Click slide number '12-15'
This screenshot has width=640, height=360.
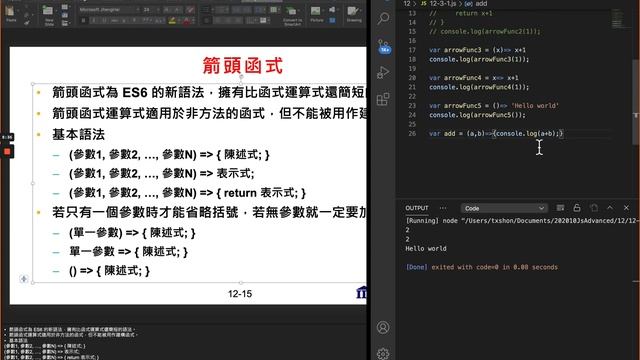tap(240, 294)
